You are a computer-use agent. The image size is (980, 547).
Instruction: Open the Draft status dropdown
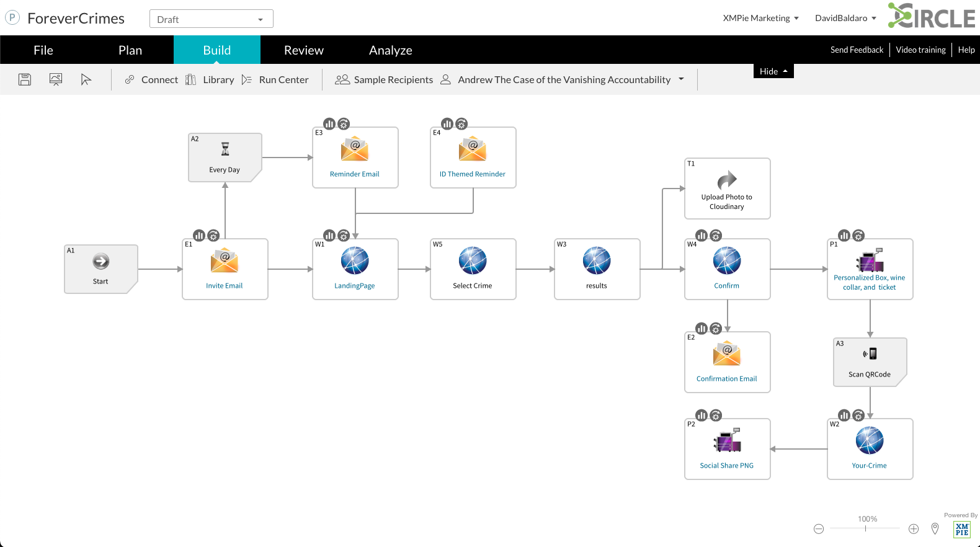[x=211, y=19]
